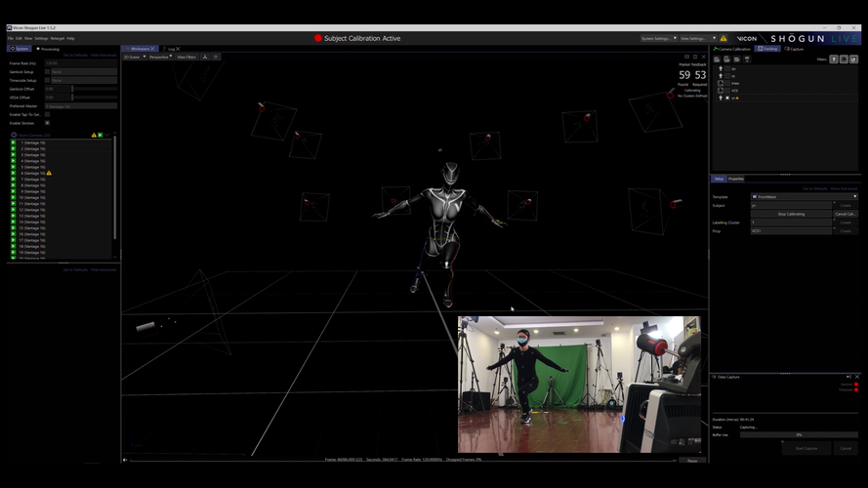The width and height of the screenshot is (868, 488).
Task: Click the first subject toolbar icon in Tracking panel
Action: 715,60
